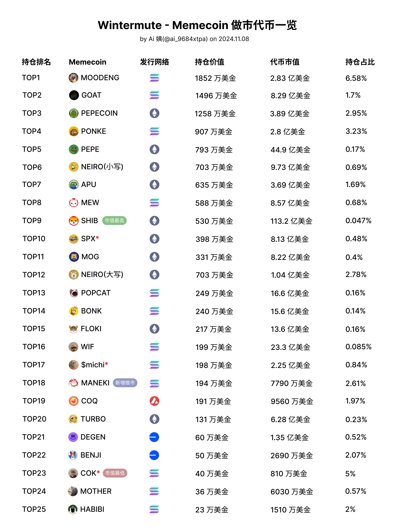The width and height of the screenshot is (395, 532).
Task: Click the DEGEN purple hat icon
Action: tap(73, 437)
